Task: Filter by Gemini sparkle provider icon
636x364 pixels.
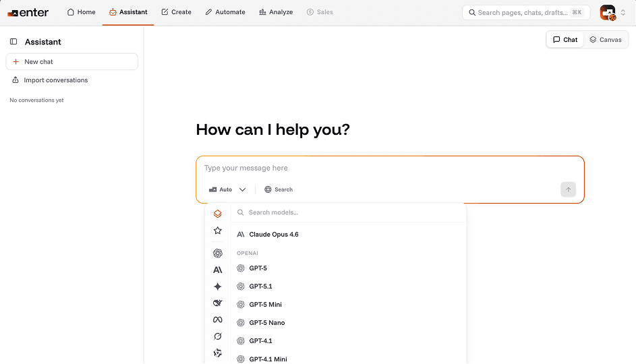Action: point(218,286)
